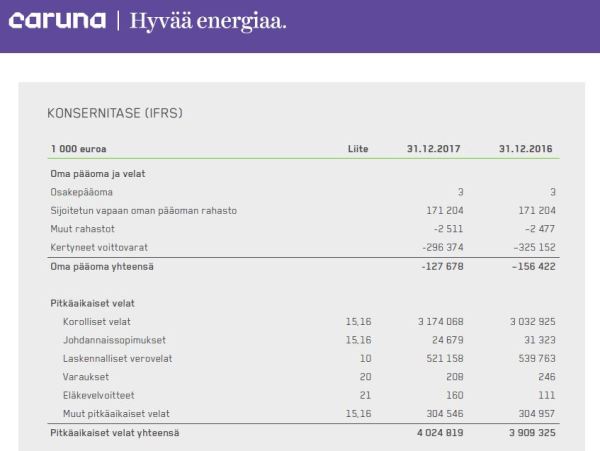
Task: Select the KONSERNITASE (IFRS) heading
Action: [115, 114]
